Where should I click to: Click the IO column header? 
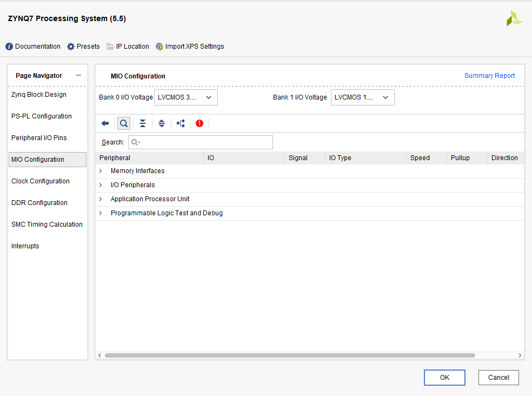click(x=244, y=158)
